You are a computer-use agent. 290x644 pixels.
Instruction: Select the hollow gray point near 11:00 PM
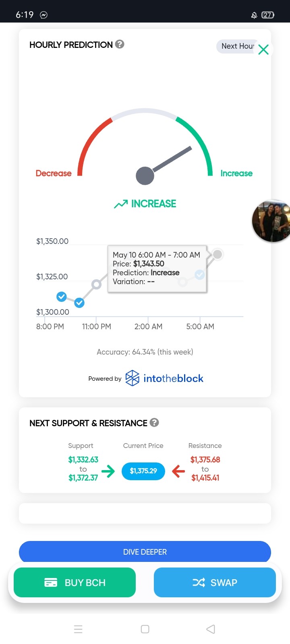point(96,285)
